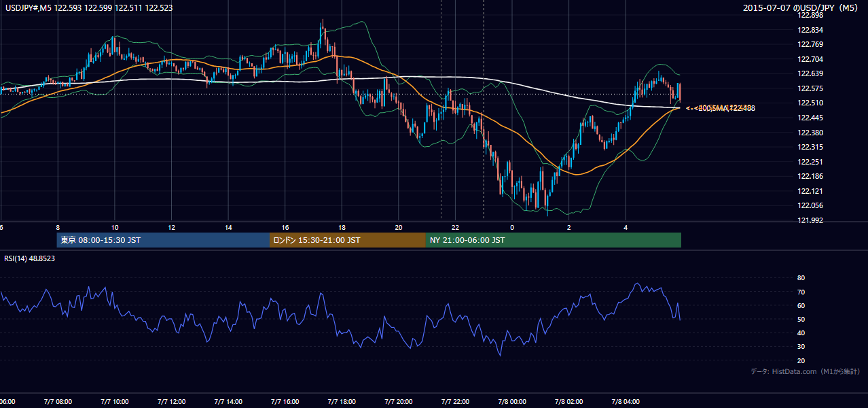
Task: Click the 2015-07-07 USD/JPY (M5) chart heading
Action: (801, 7)
